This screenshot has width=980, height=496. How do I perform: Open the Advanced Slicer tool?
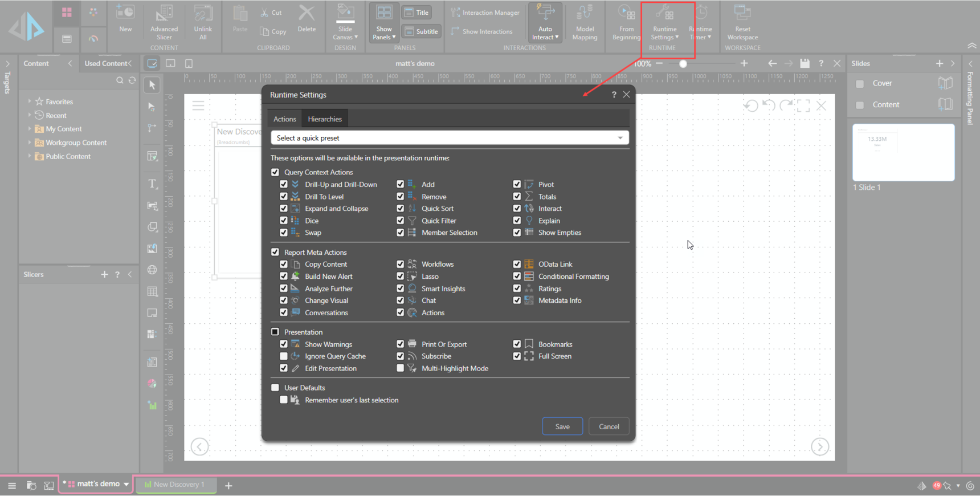(x=164, y=22)
